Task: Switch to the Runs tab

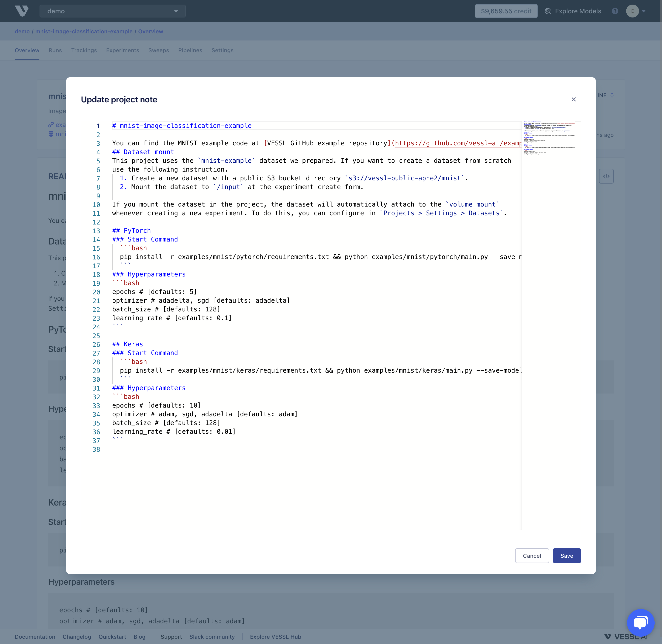Action: 55,50
